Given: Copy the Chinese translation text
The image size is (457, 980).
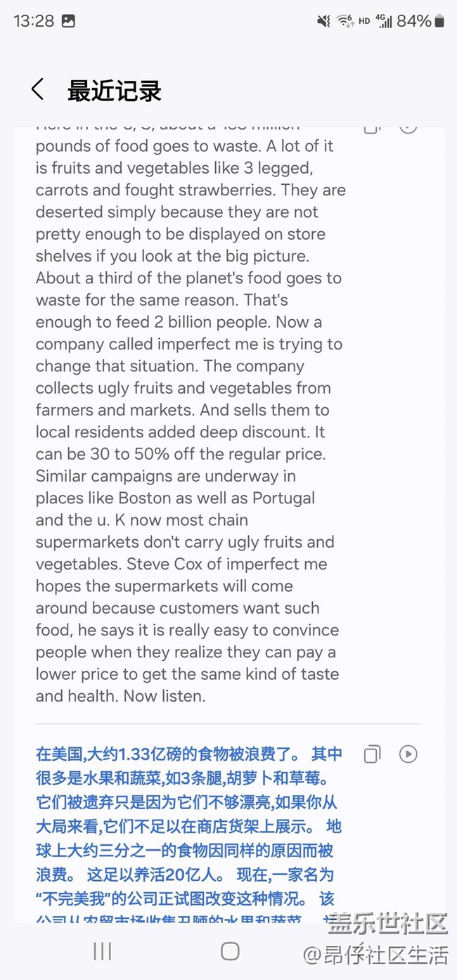Looking at the screenshot, I should 372,754.
